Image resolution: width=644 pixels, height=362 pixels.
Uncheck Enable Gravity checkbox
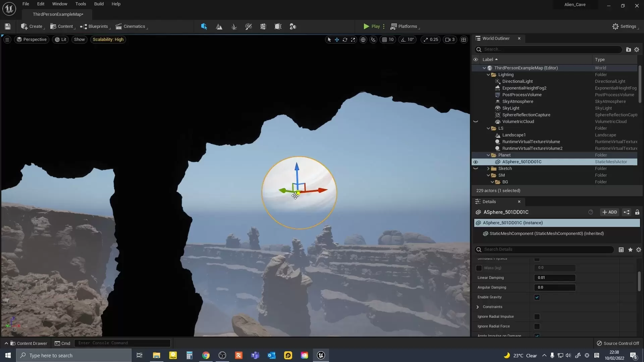click(537, 297)
